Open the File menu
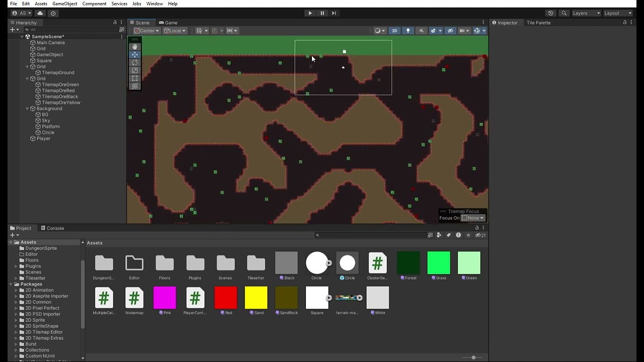Screen dimensions: 644x362 tap(14, 4)
